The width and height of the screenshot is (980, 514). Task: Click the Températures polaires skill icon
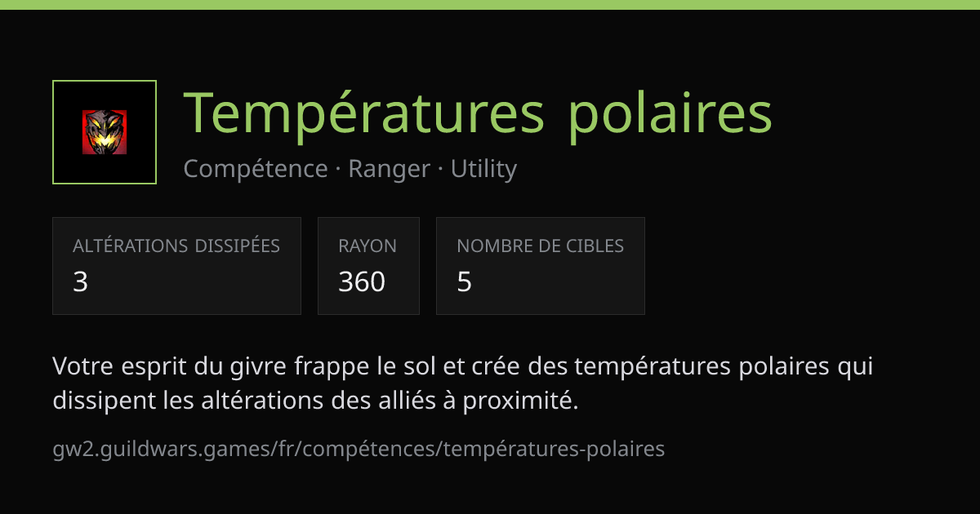105,132
